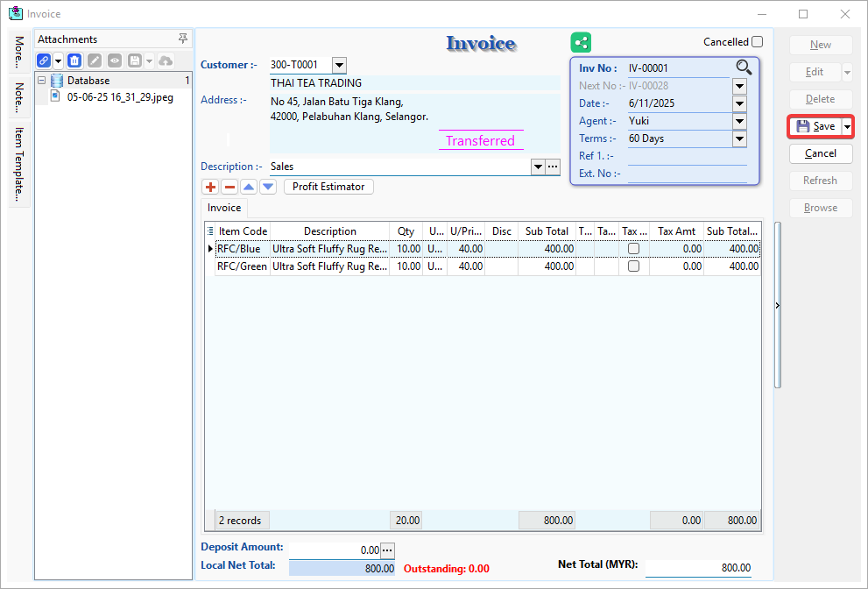868x589 pixels.
Task: Open the Description dropdown arrow
Action: (538, 167)
